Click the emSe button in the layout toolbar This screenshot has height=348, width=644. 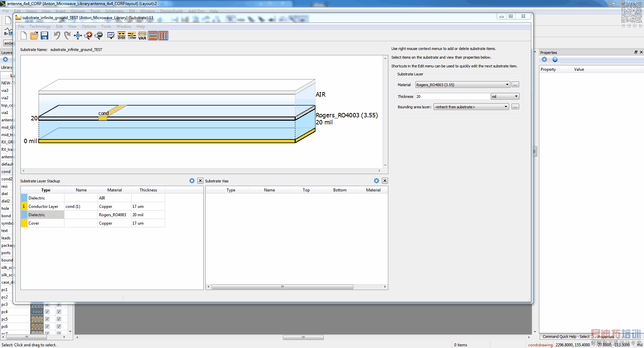click(x=8, y=43)
